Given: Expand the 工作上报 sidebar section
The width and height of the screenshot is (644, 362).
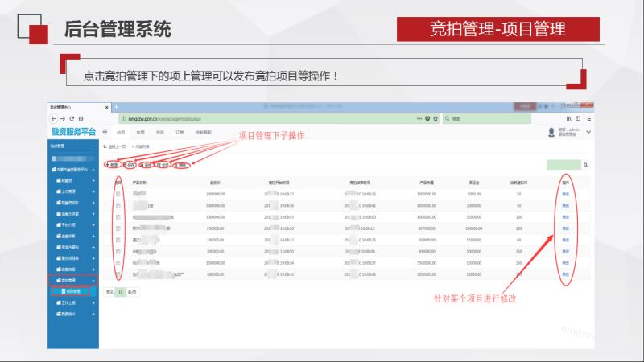Looking at the screenshot, I should tap(93, 302).
